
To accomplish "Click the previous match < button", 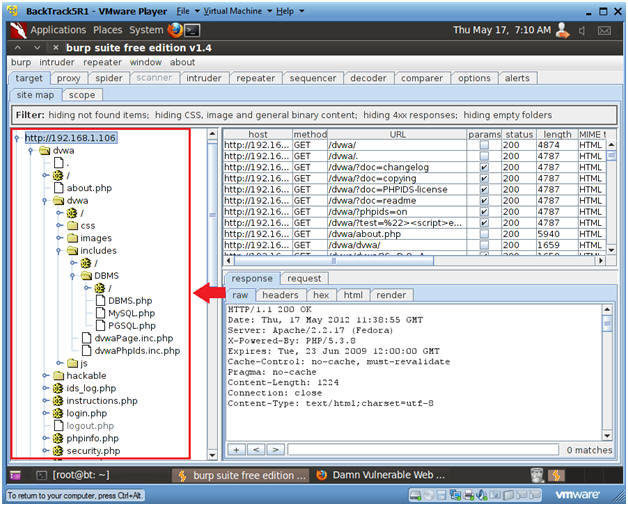I will (x=256, y=450).
